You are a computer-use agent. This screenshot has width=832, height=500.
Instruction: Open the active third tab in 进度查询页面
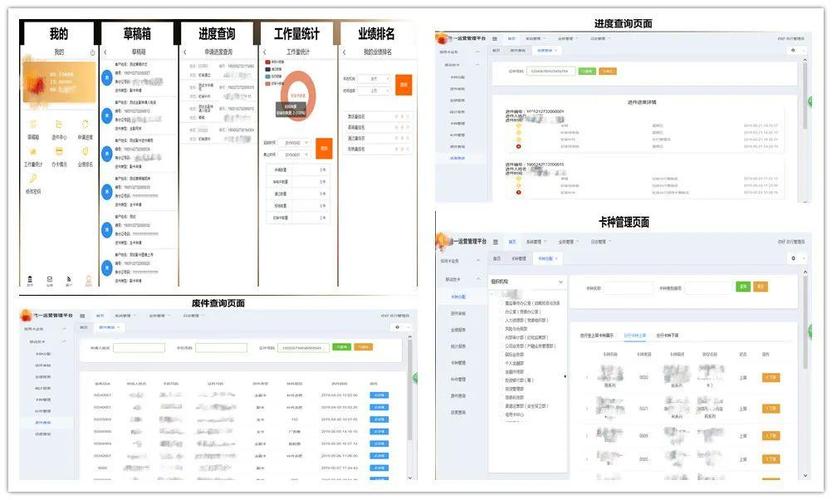547,50
